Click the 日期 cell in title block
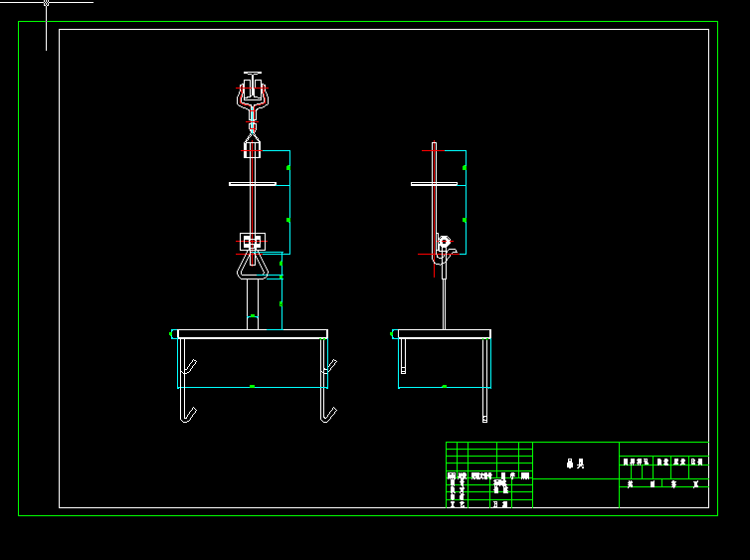This screenshot has width=750, height=560. [501, 504]
